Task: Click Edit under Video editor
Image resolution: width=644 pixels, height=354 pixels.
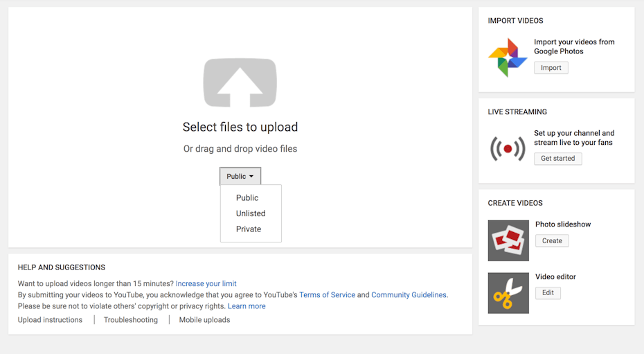Action: (x=548, y=293)
